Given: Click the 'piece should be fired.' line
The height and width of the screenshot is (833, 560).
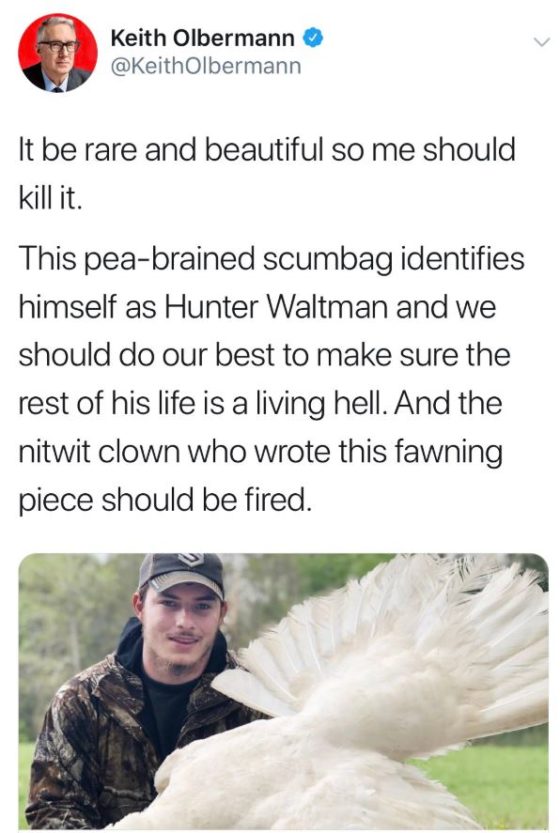Looking at the screenshot, I should tap(165, 500).
